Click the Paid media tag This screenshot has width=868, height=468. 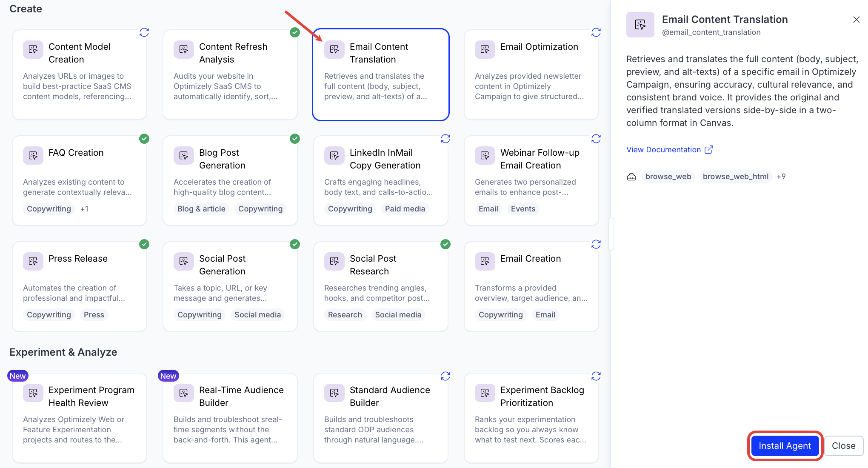coord(405,209)
